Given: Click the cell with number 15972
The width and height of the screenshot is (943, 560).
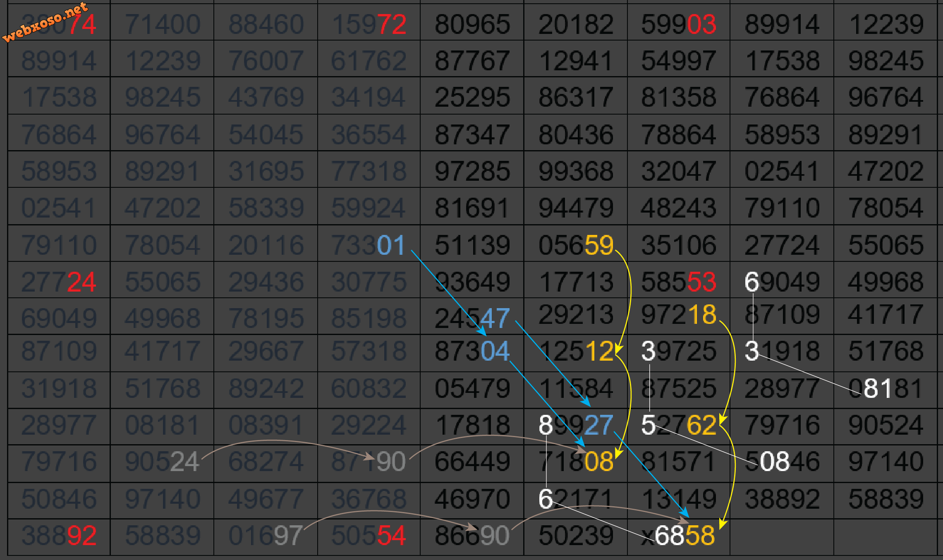Looking at the screenshot, I should coord(369,24).
